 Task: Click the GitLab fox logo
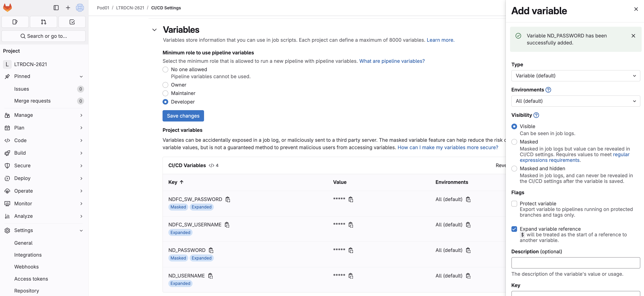(x=8, y=8)
